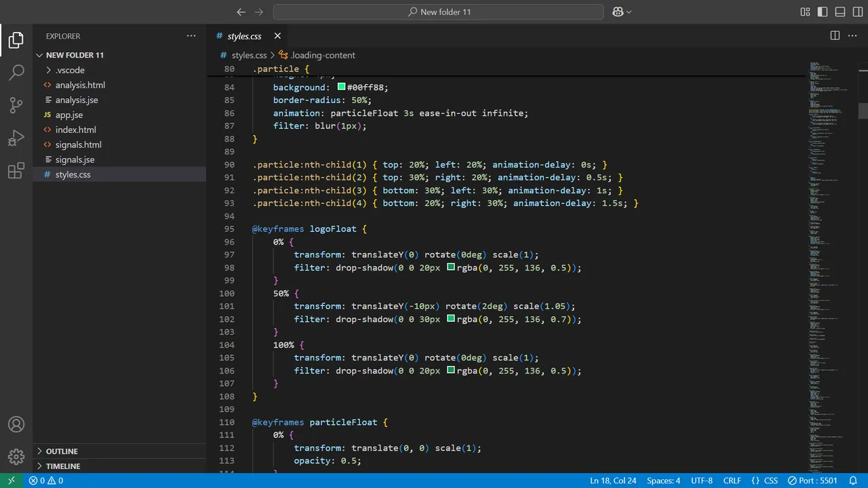Open editor More Actions ellipsis
868x488 pixels.
pos(852,36)
